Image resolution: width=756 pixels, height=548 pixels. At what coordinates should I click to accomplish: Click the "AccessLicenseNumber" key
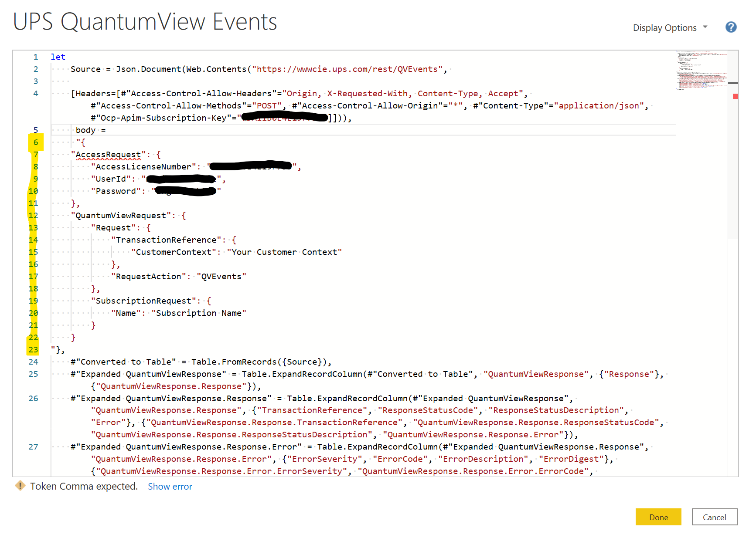143,167
